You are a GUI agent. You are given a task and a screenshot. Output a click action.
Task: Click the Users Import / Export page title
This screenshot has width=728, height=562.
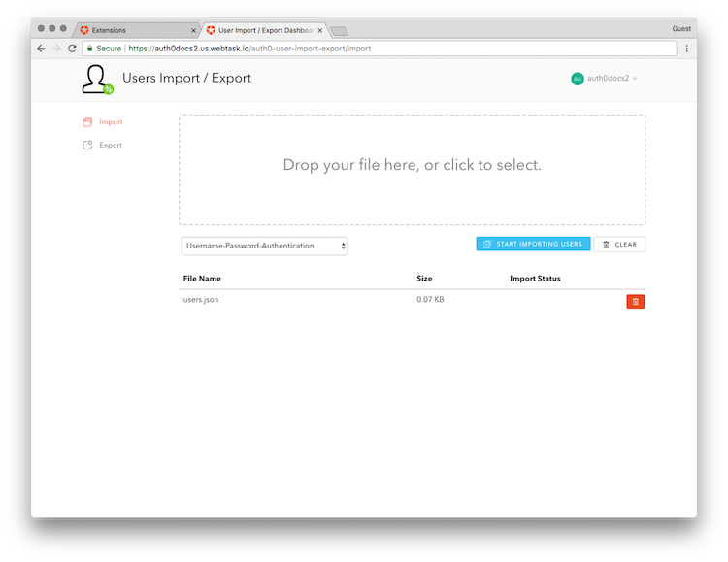pyautogui.click(x=186, y=78)
